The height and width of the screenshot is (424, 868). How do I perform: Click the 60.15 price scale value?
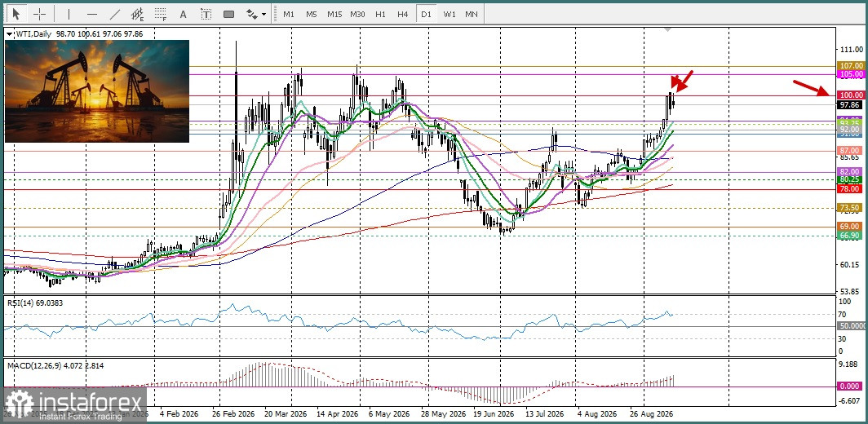[x=851, y=264]
